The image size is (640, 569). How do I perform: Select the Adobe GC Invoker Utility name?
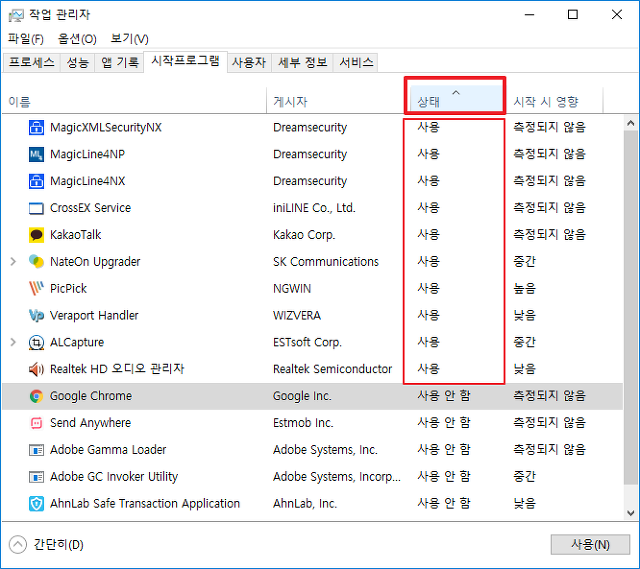(x=114, y=477)
